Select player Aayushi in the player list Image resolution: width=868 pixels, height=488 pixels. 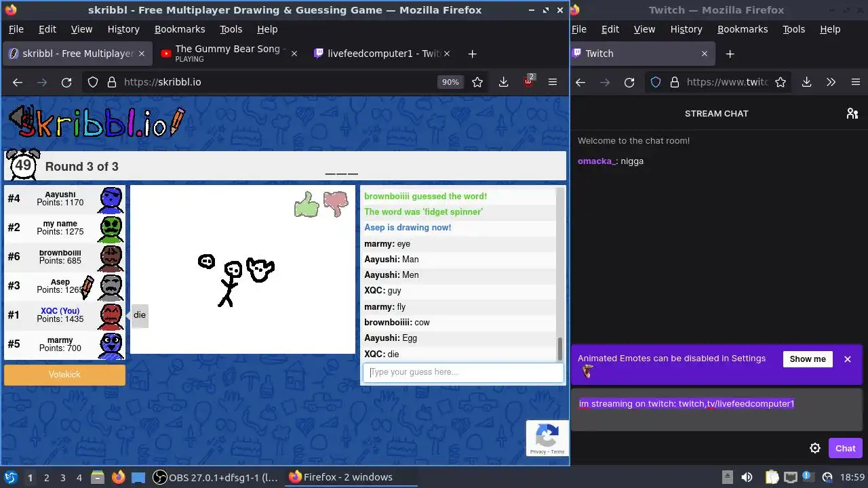pos(64,199)
